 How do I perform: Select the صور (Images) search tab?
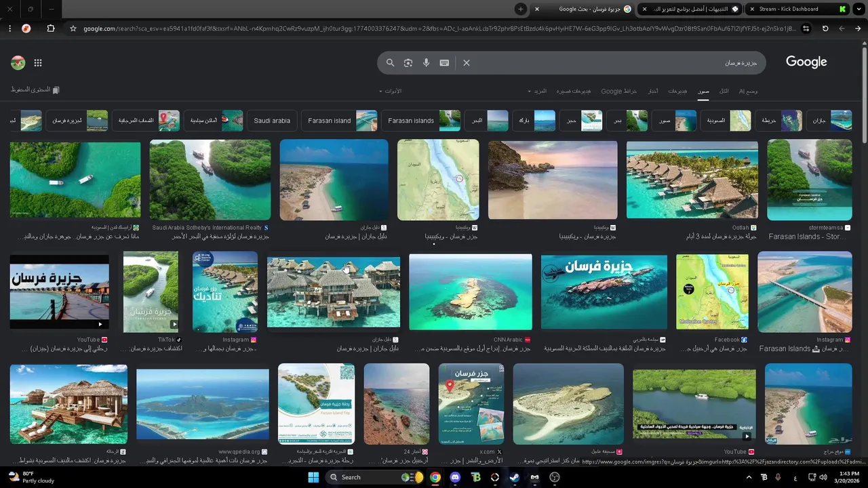(x=705, y=91)
